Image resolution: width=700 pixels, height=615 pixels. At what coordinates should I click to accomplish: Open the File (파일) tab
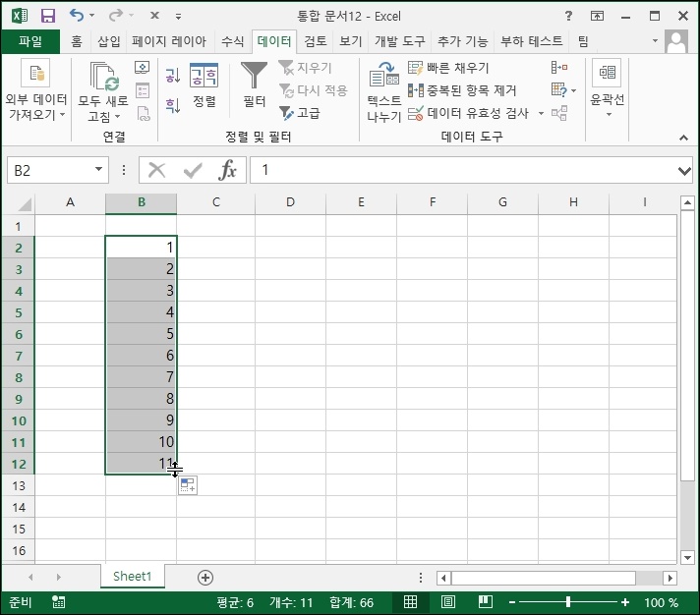coord(30,41)
